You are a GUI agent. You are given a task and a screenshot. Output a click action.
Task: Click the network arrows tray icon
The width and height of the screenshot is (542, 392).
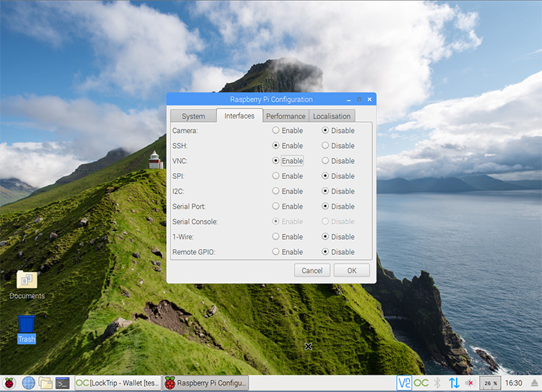(x=454, y=383)
